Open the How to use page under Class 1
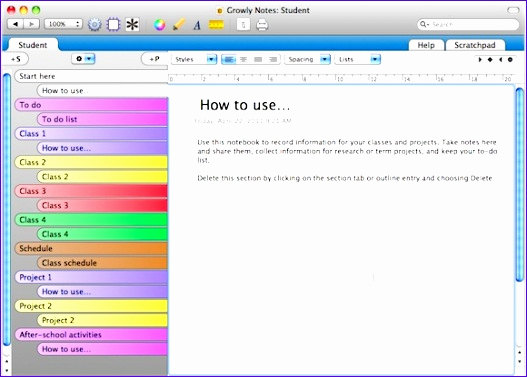 (x=102, y=148)
